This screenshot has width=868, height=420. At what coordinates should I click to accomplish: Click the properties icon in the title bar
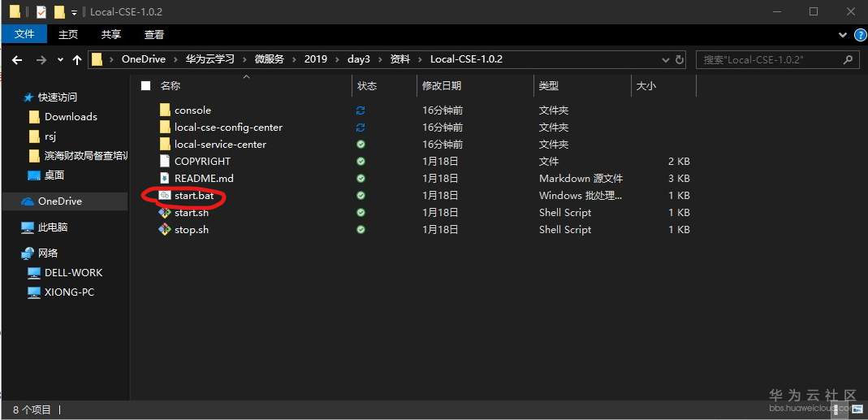[x=41, y=11]
